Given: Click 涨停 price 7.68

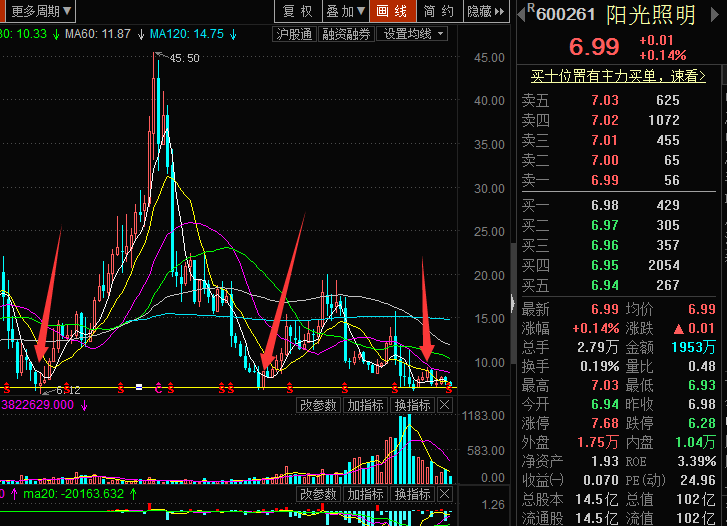Looking at the screenshot, I should [x=605, y=423].
